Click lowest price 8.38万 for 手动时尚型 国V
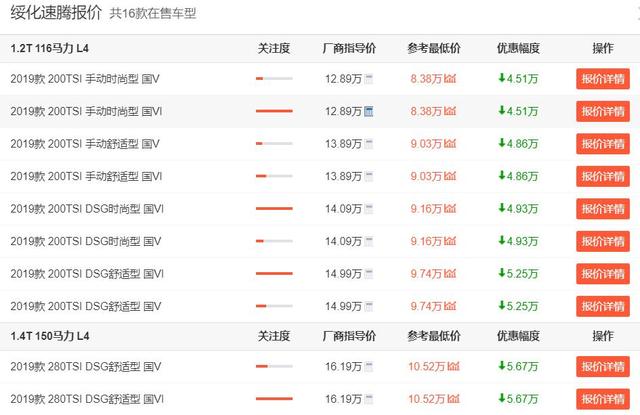This screenshot has height=415, width=640. tap(427, 79)
